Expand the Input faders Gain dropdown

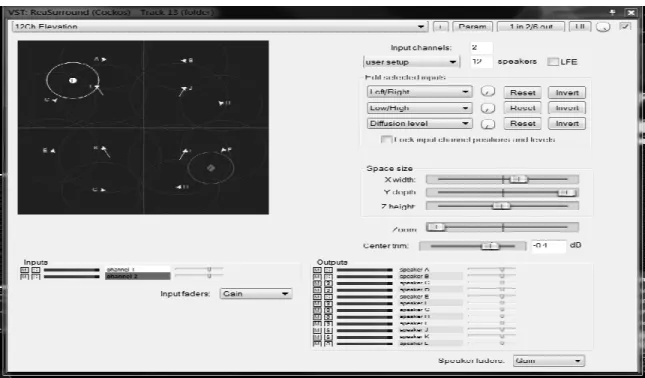point(256,294)
